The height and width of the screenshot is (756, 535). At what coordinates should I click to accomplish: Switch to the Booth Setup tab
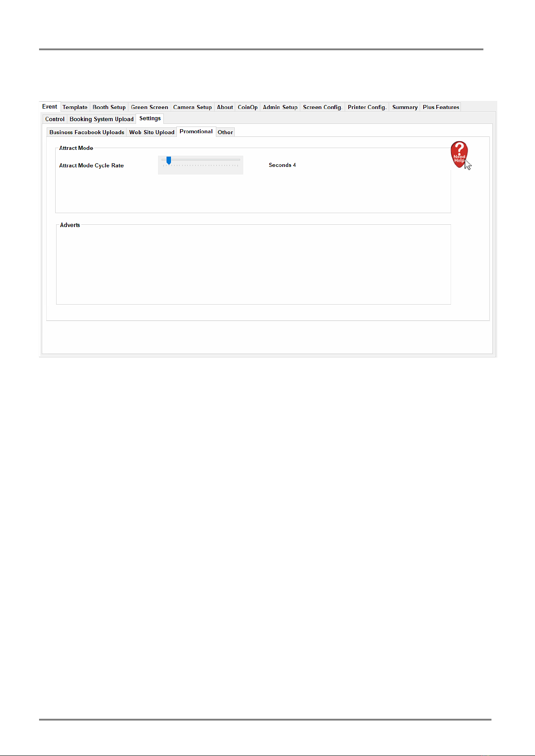pos(109,107)
